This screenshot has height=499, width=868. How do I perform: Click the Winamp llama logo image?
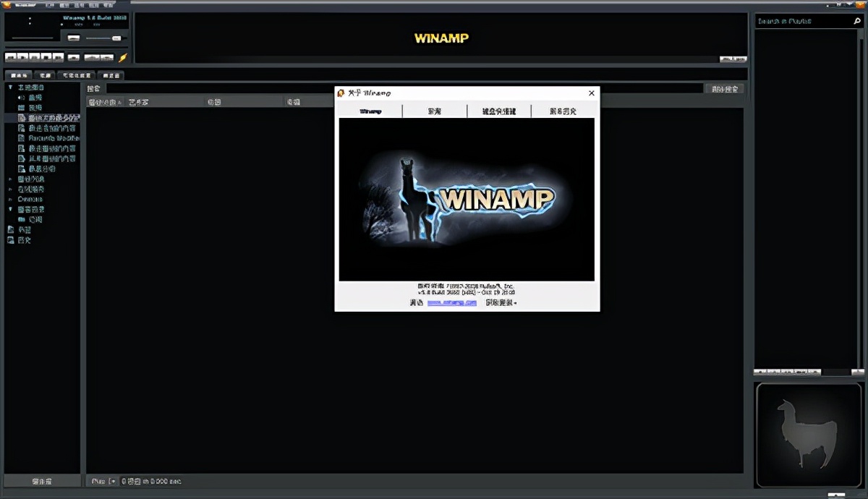467,200
